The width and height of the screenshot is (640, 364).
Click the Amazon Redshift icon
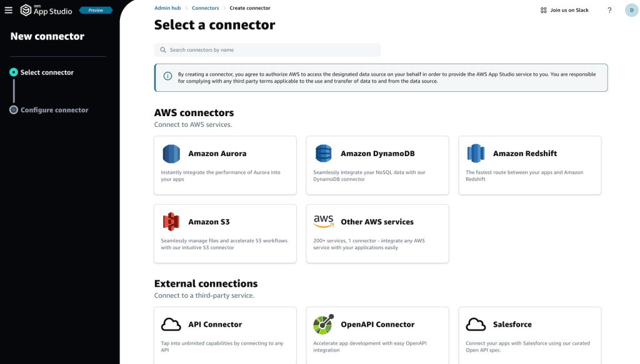476,154
